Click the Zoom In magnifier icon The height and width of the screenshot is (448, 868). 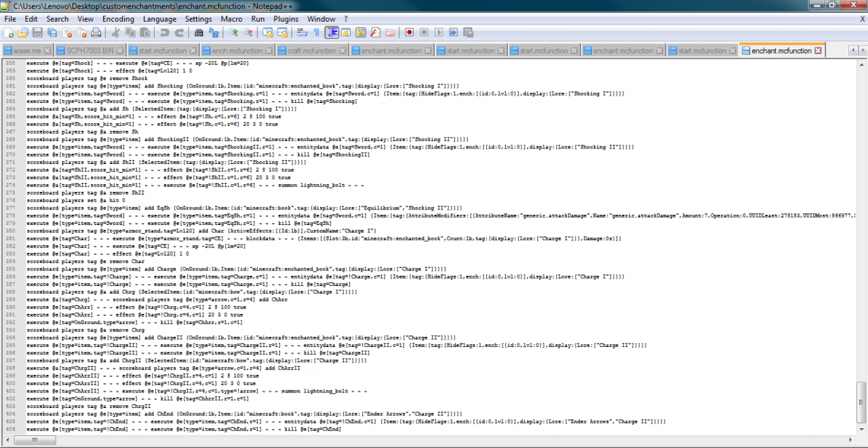pos(234,33)
